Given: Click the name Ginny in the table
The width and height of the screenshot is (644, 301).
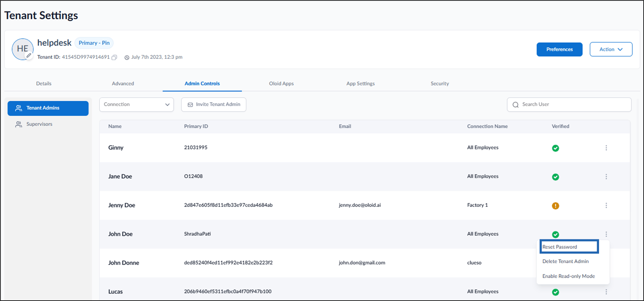Looking at the screenshot, I should point(116,148).
